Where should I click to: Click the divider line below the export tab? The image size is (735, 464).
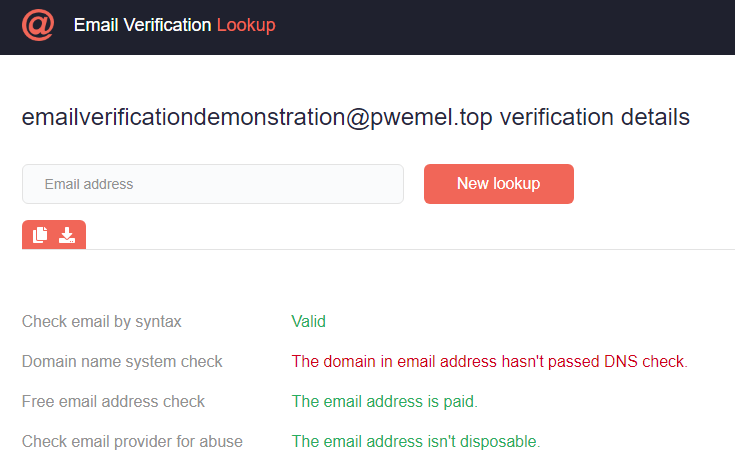pyautogui.click(x=400, y=249)
